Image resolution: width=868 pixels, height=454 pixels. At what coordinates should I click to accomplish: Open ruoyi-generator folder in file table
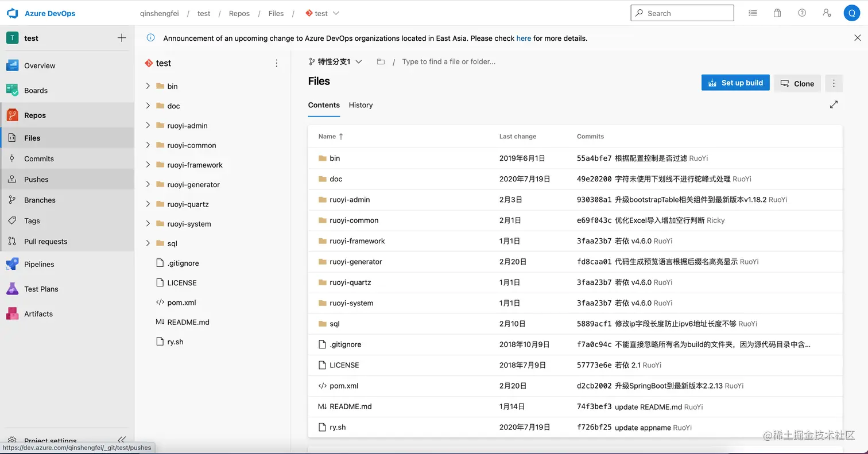click(x=356, y=262)
